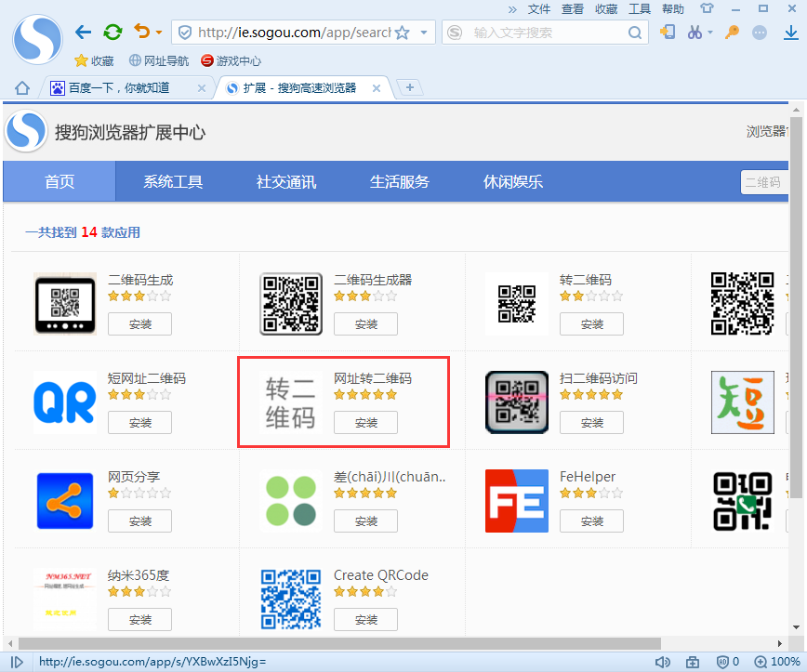The width and height of the screenshot is (807, 672).
Task: Switch to the 百度一下 tab
Action: point(119,88)
